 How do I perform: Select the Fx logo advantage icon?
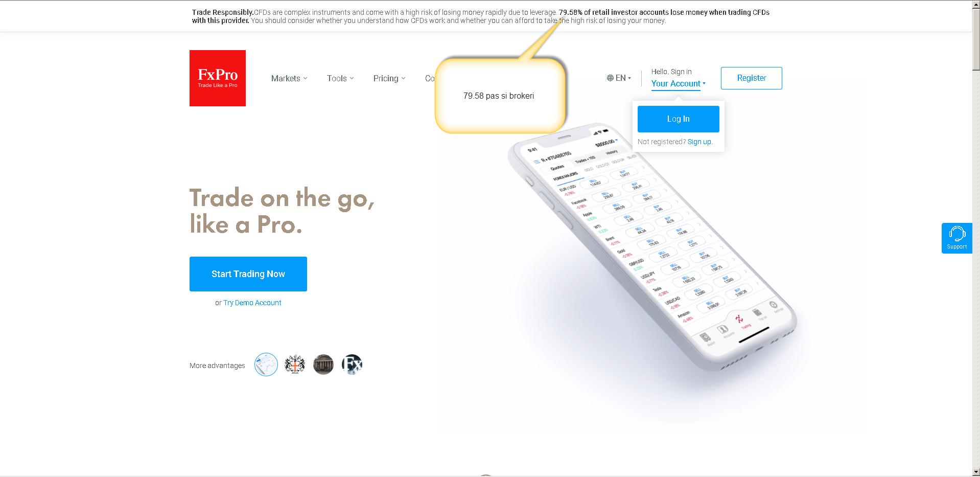[x=352, y=365]
